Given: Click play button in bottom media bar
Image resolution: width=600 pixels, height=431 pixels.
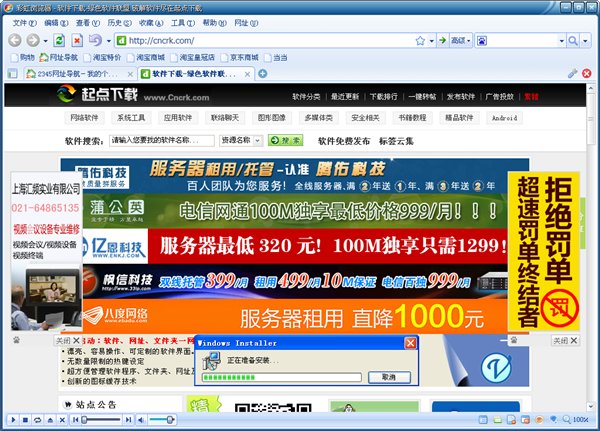Looking at the screenshot, I should pyautogui.click(x=13, y=420).
